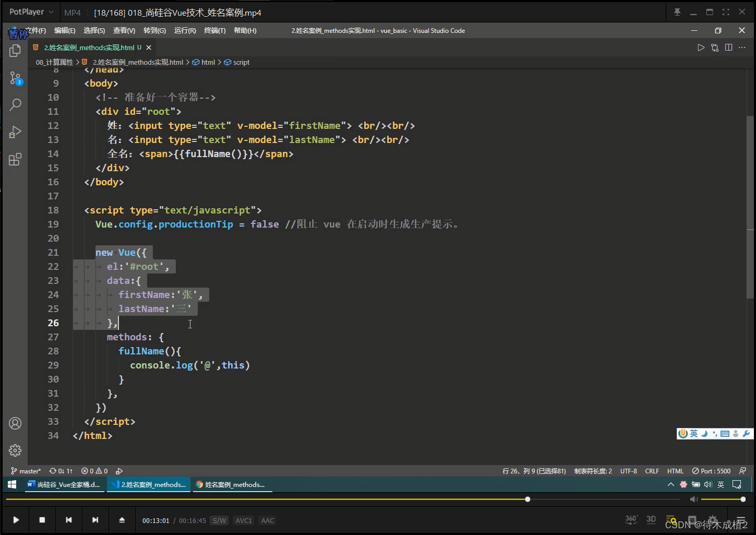Show hidden system tray icons chevron
The height and width of the screenshot is (535, 756).
point(671,484)
